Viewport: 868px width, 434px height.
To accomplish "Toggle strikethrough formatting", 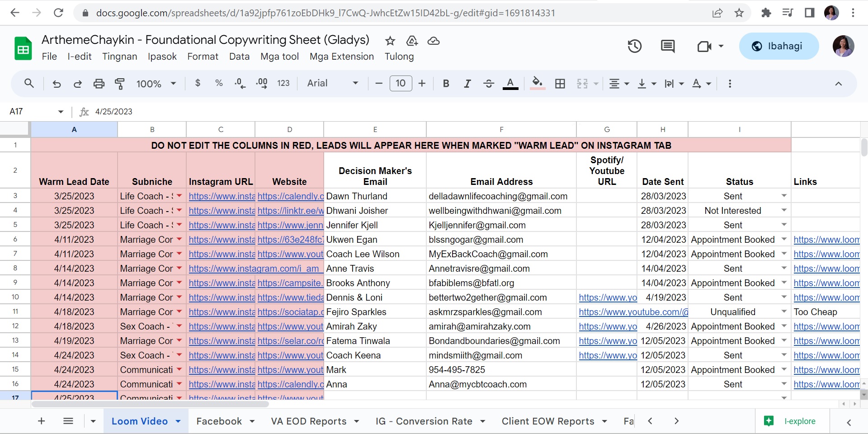I will point(488,84).
